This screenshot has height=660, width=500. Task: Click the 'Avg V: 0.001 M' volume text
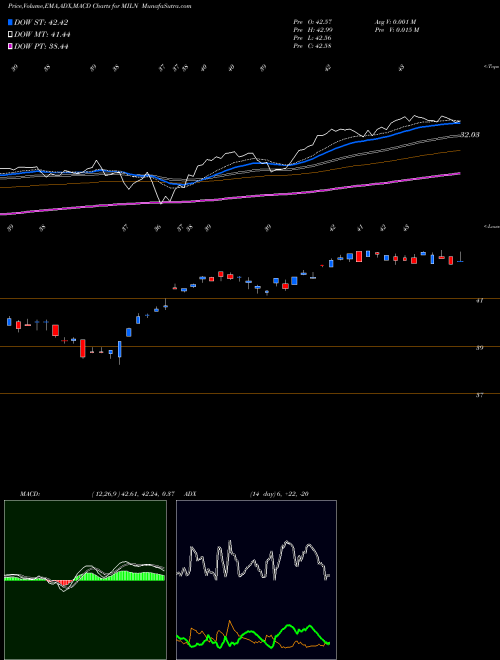395,21
